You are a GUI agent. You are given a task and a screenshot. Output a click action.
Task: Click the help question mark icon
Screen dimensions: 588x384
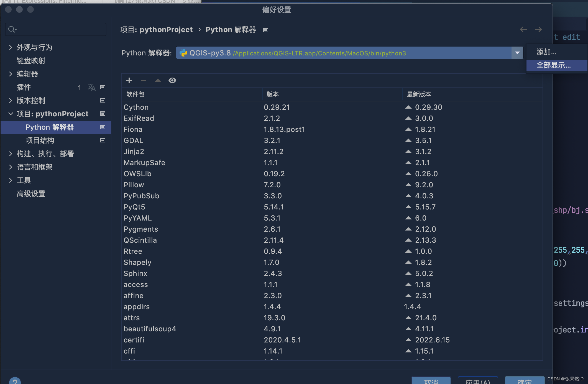click(x=15, y=381)
